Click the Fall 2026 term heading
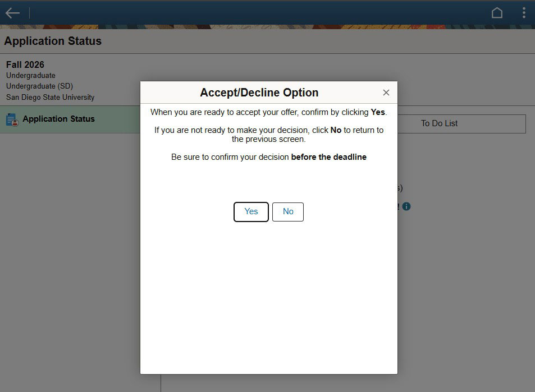This screenshot has width=535, height=392. click(25, 64)
